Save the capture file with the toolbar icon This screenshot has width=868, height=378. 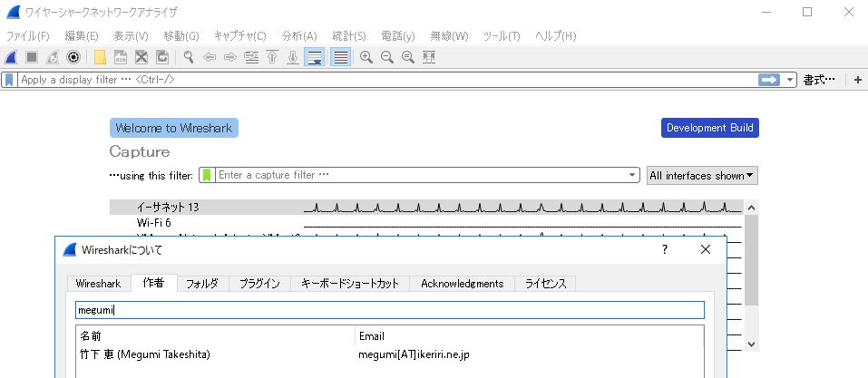click(121, 57)
